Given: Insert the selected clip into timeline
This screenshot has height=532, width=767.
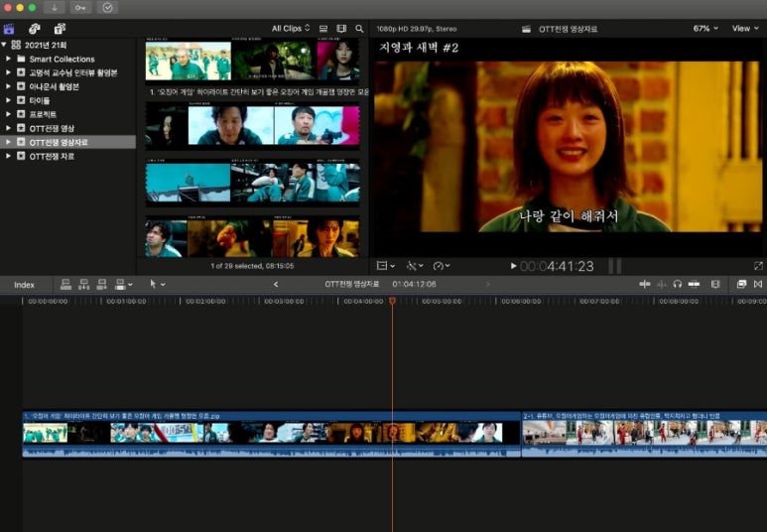Looking at the screenshot, I should [x=83, y=284].
